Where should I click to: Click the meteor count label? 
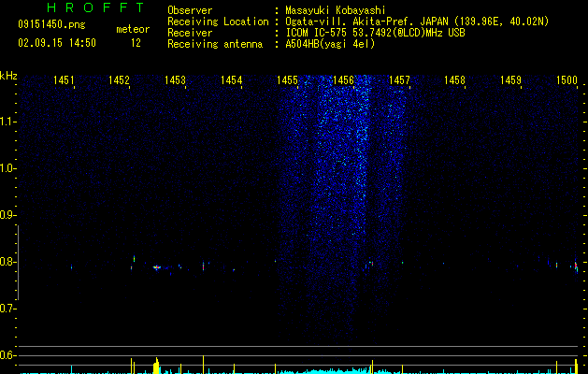(133, 29)
